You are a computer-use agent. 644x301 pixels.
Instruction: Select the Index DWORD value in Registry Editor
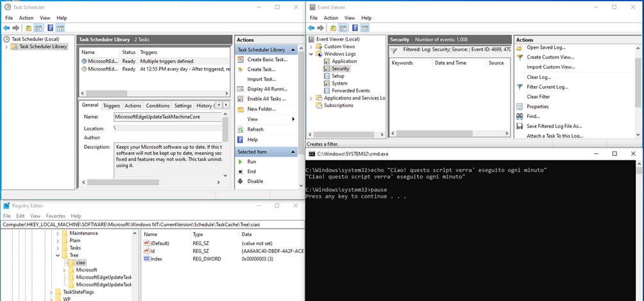[156, 259]
